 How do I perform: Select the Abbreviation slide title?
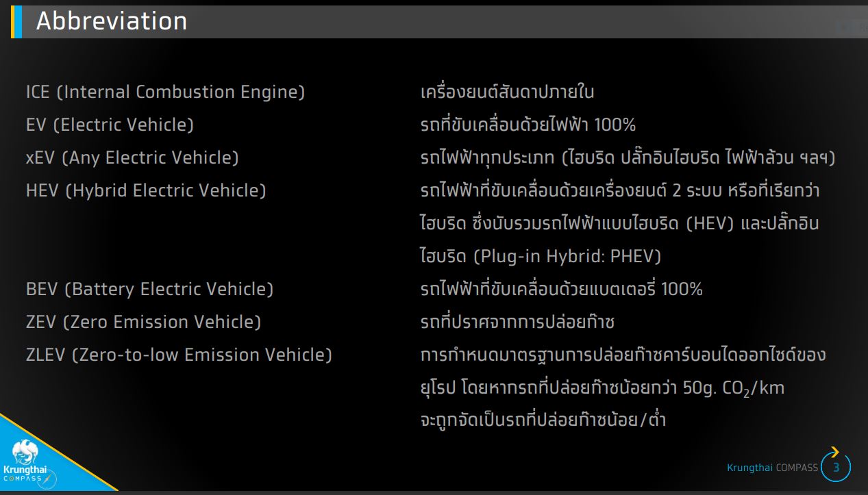pyautogui.click(x=112, y=21)
